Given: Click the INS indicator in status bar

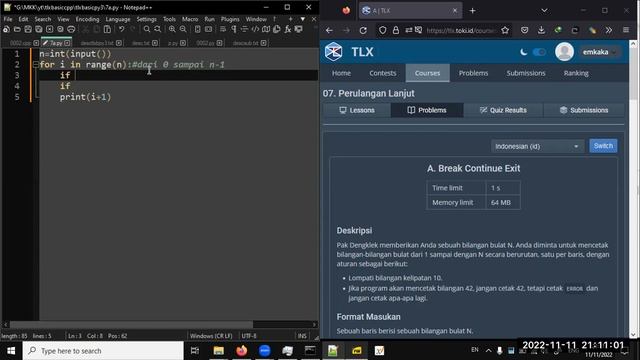Looking at the screenshot, I should click(302, 336).
